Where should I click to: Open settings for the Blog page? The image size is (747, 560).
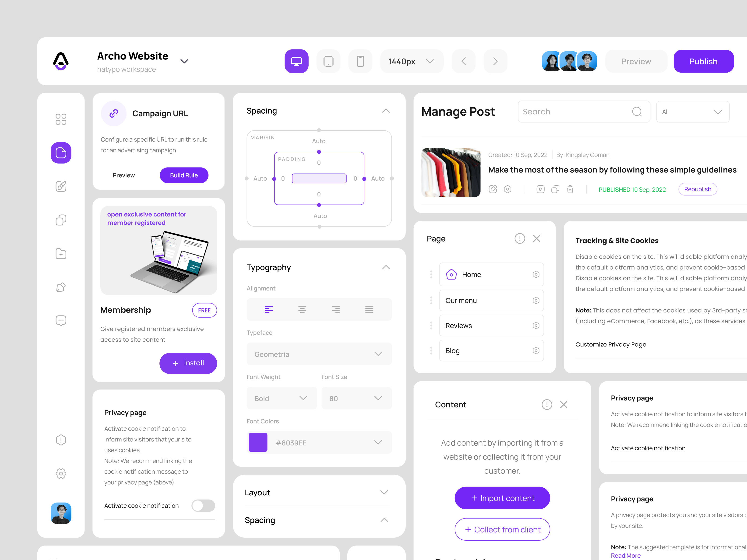pyautogui.click(x=536, y=350)
